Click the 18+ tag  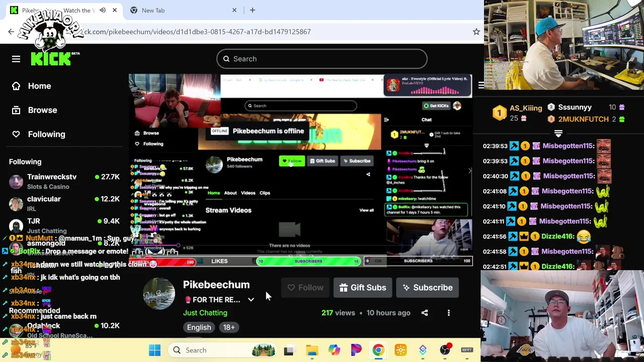click(x=229, y=327)
